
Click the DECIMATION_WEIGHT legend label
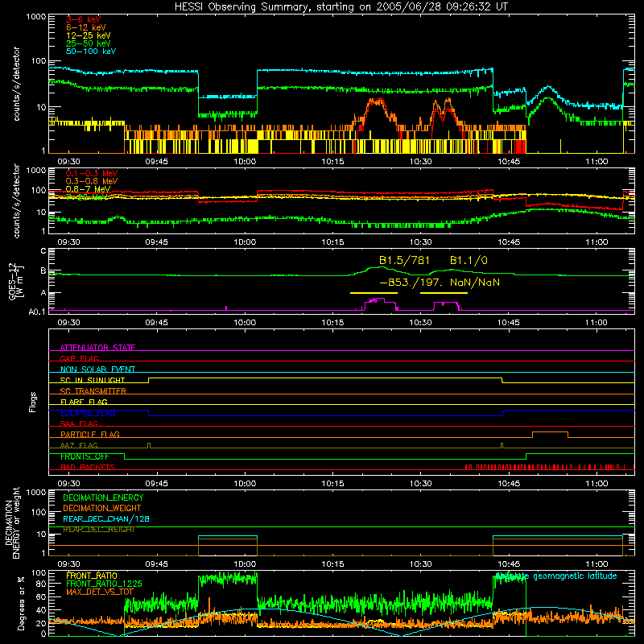[x=102, y=508]
